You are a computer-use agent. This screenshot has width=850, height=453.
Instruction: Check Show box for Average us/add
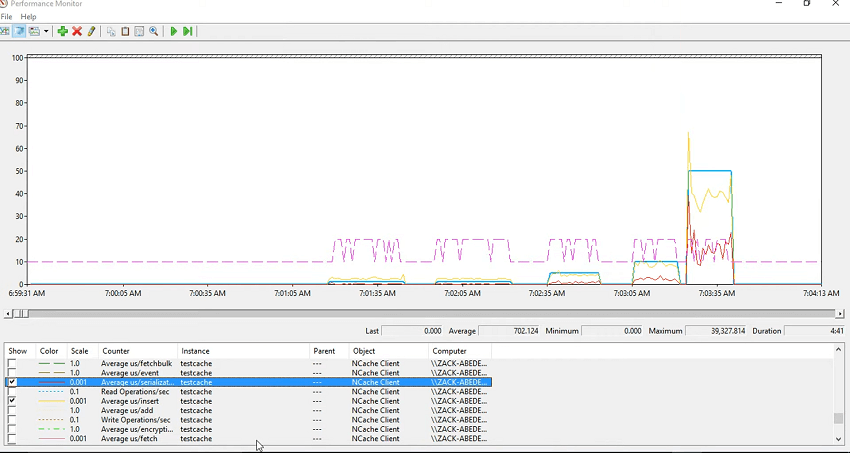(12, 410)
